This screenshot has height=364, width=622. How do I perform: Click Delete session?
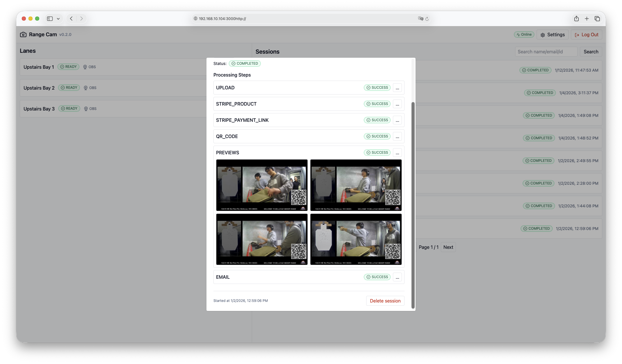pos(385,301)
